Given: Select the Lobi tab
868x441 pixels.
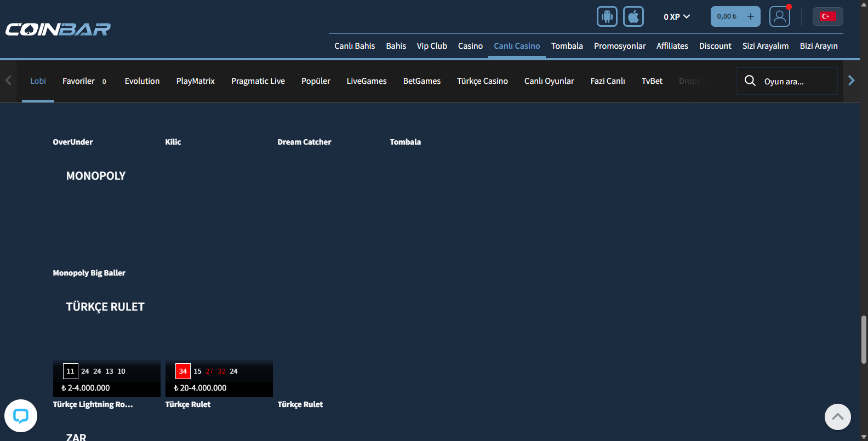Looking at the screenshot, I should pyautogui.click(x=38, y=81).
